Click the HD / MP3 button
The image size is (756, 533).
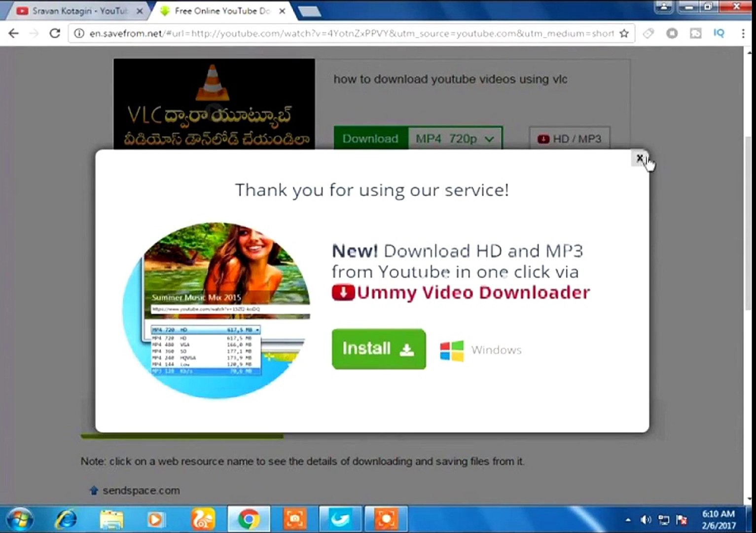click(x=570, y=139)
